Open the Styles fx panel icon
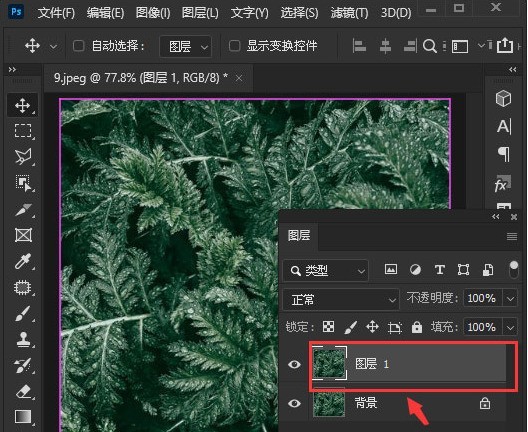 point(503,184)
